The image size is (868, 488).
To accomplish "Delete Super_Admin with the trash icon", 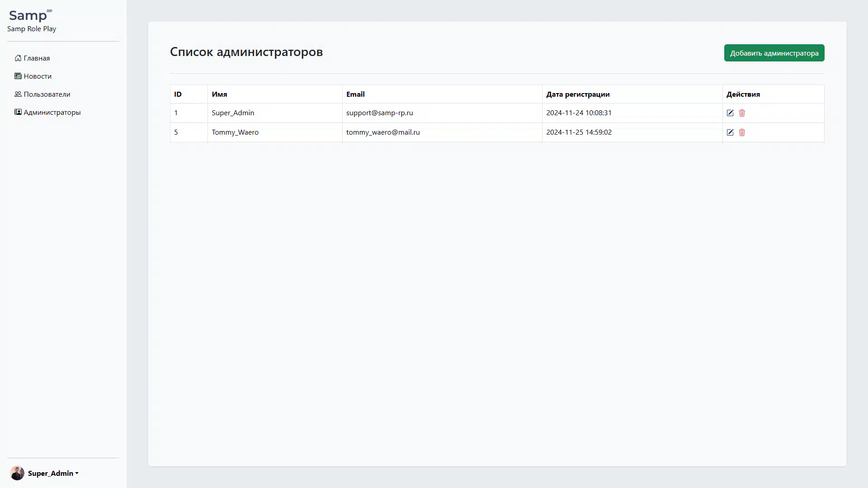I will pyautogui.click(x=742, y=113).
